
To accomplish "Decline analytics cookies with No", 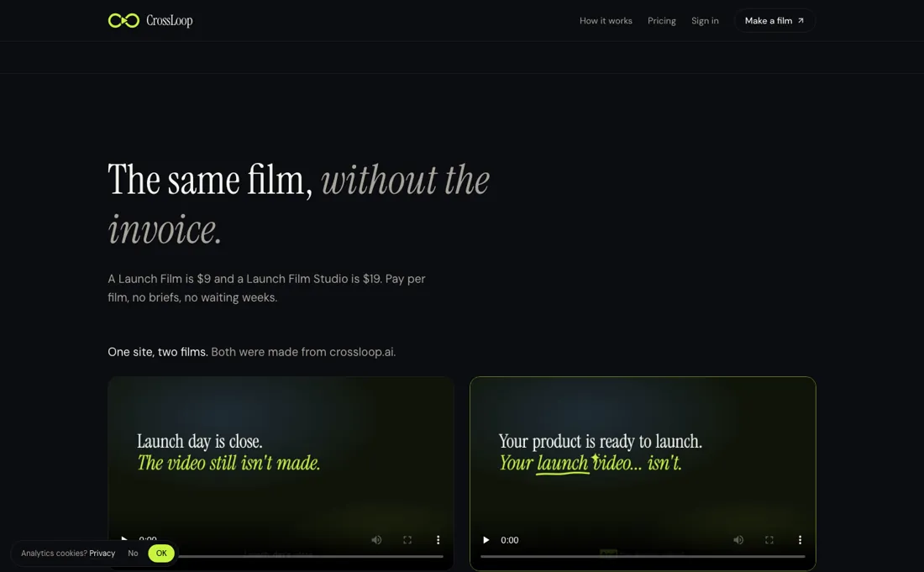I will coord(134,554).
